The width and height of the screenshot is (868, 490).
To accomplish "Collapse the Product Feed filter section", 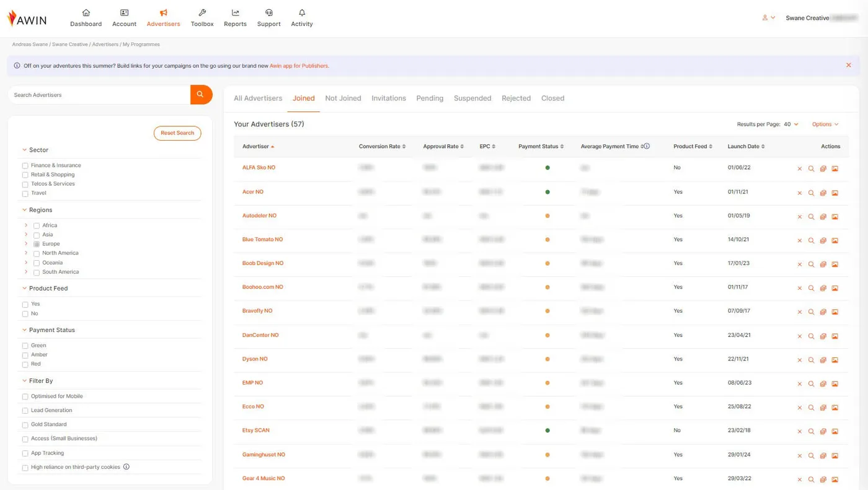I will (x=24, y=288).
